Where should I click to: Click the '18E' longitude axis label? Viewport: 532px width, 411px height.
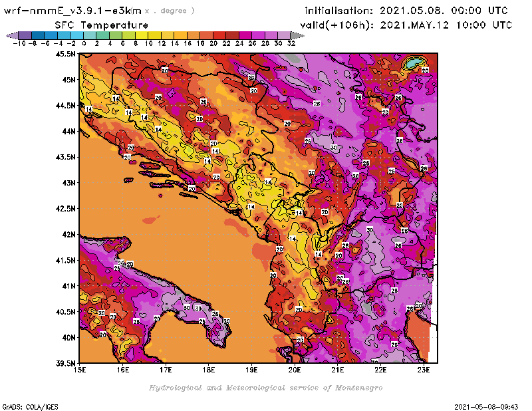pos(209,370)
